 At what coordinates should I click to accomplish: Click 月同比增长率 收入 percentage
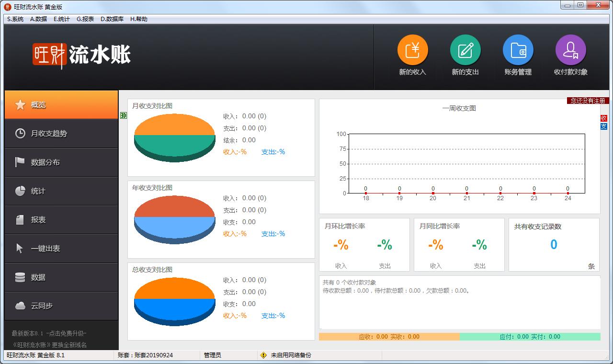[x=436, y=245]
